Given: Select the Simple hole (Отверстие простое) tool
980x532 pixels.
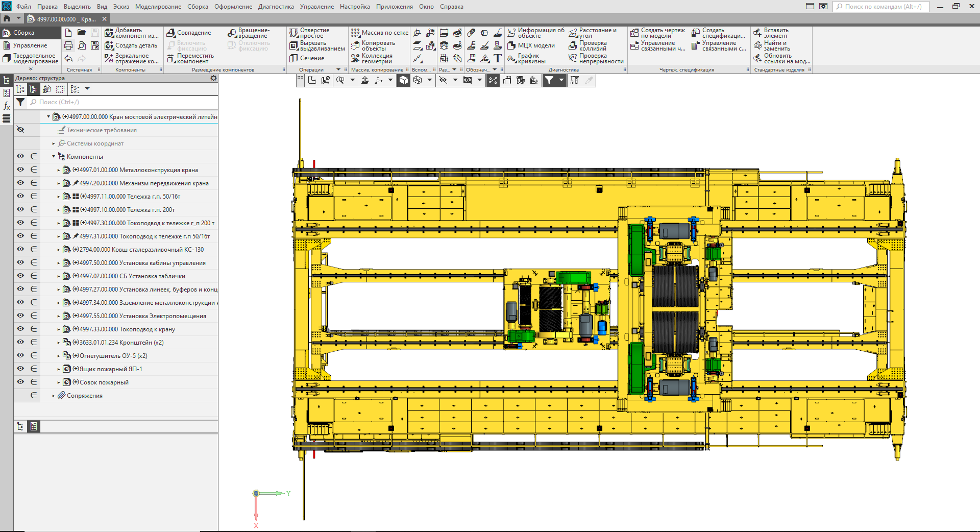Looking at the screenshot, I should click(293, 33).
